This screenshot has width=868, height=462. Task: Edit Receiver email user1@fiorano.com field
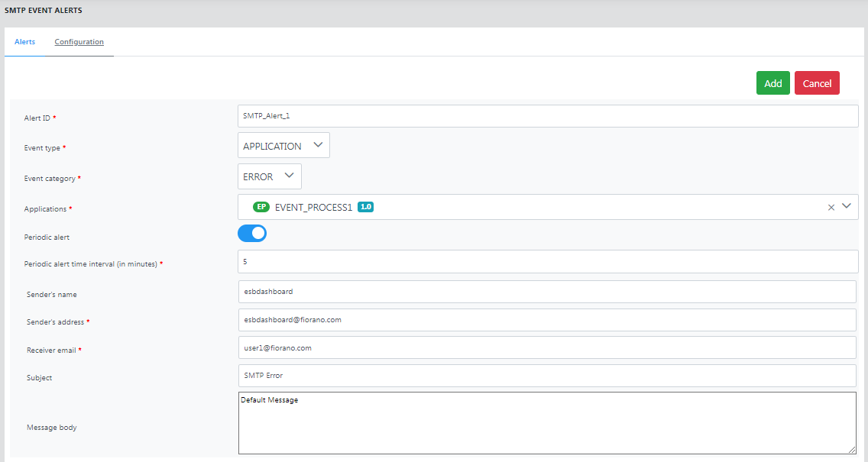(x=548, y=348)
